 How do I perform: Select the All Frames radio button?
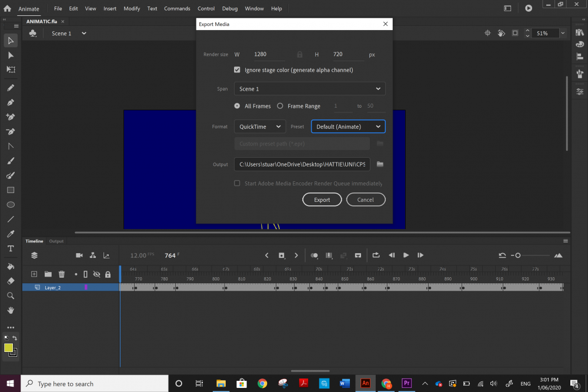click(238, 107)
